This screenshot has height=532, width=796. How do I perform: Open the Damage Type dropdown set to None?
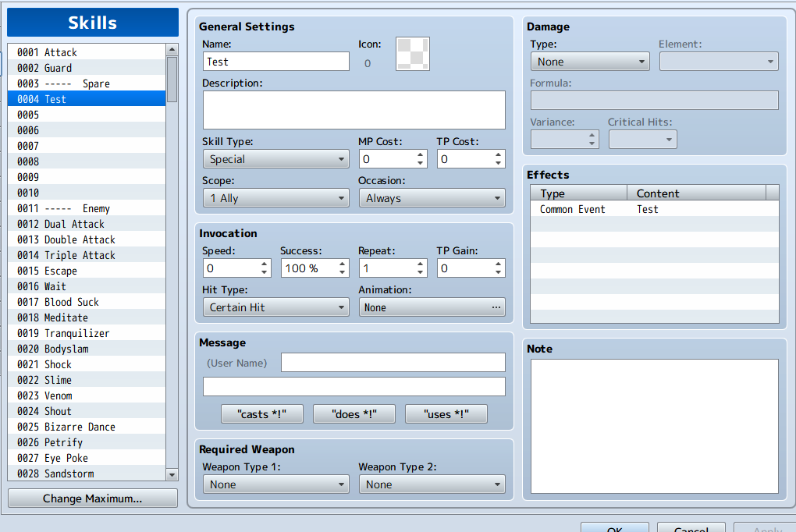point(590,62)
